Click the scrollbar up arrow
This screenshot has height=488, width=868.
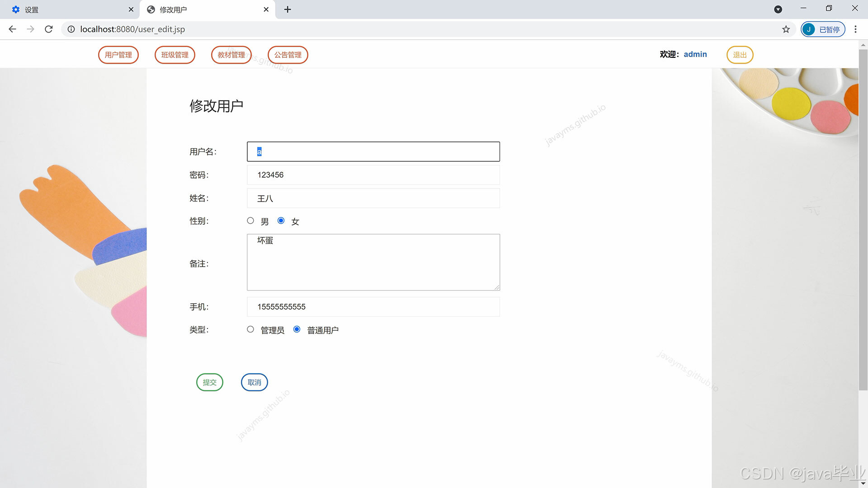click(x=863, y=45)
